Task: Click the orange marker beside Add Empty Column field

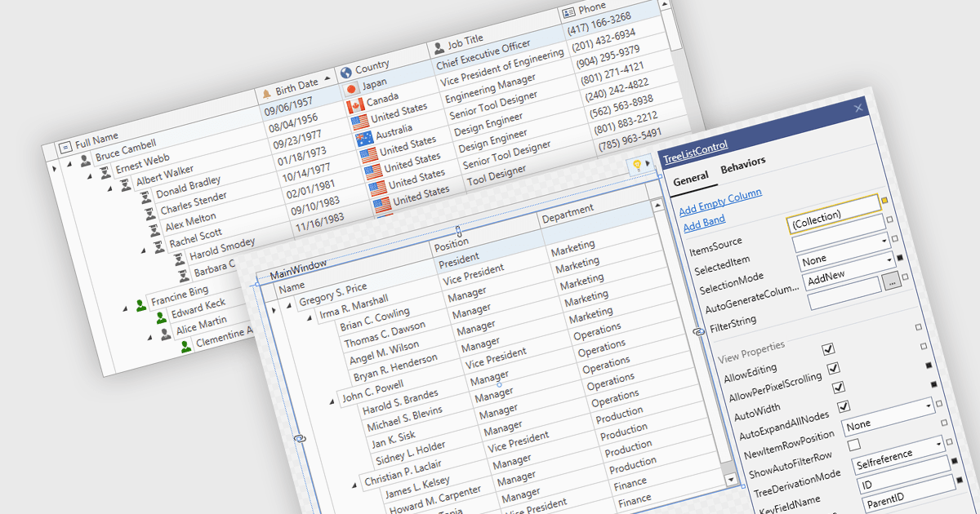Action: coord(884,200)
